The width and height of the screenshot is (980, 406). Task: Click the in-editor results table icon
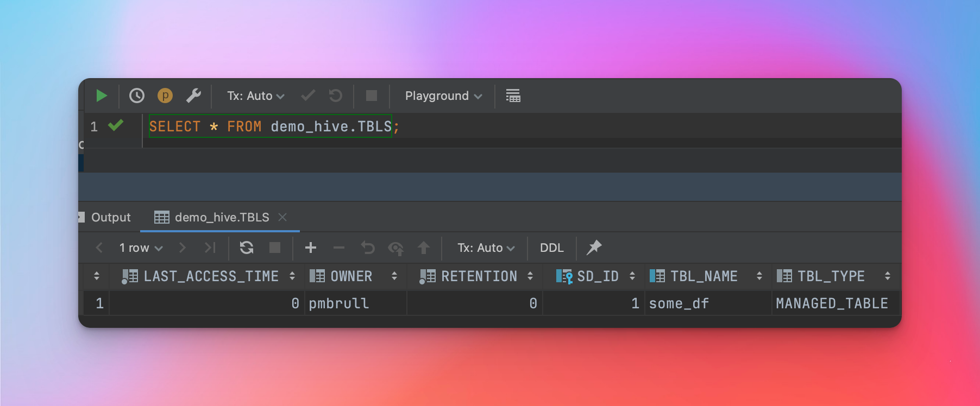[x=513, y=96]
